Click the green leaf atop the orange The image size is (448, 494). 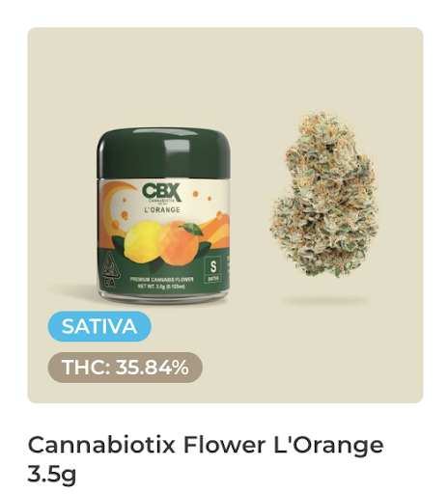[191, 229]
